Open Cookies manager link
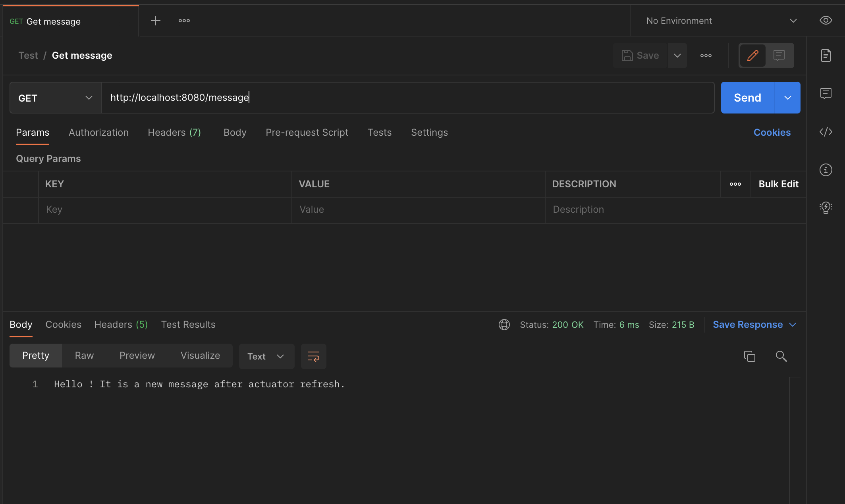This screenshot has width=845, height=504. [x=772, y=132]
